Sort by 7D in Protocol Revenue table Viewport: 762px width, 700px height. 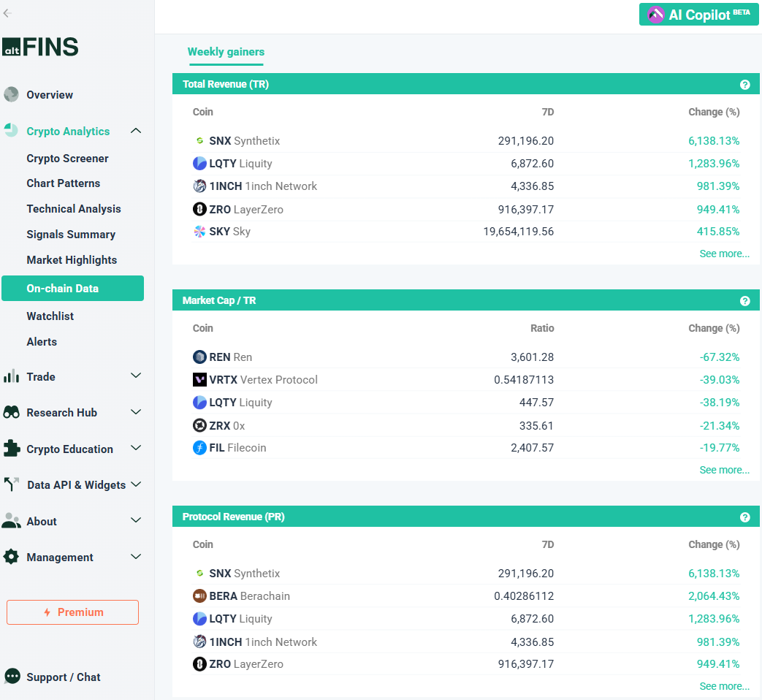coord(548,545)
